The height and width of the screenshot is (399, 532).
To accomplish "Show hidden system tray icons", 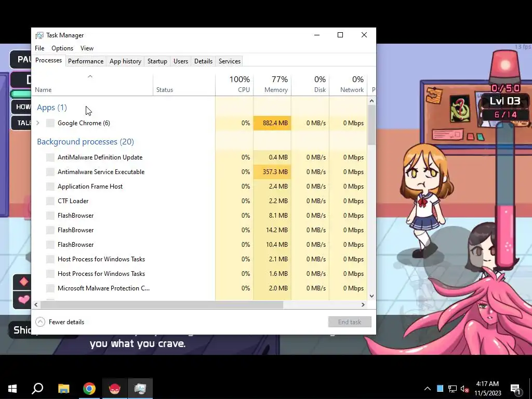I will tap(428, 389).
